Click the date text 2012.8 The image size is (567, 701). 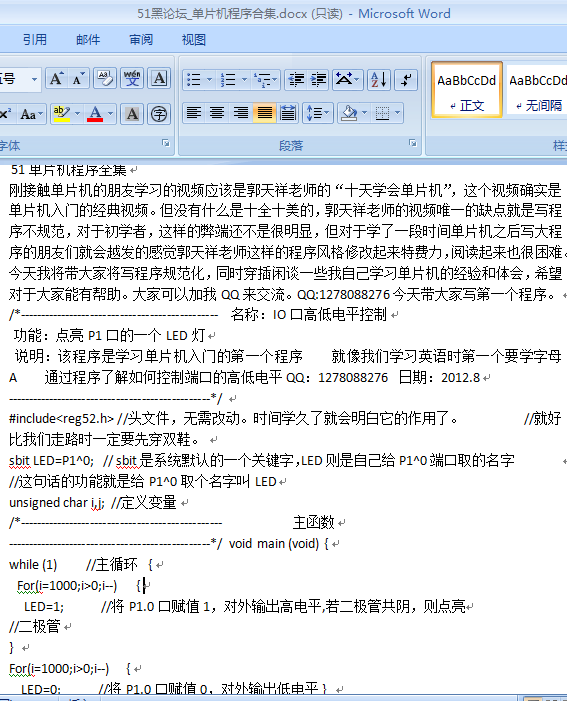tap(461, 378)
